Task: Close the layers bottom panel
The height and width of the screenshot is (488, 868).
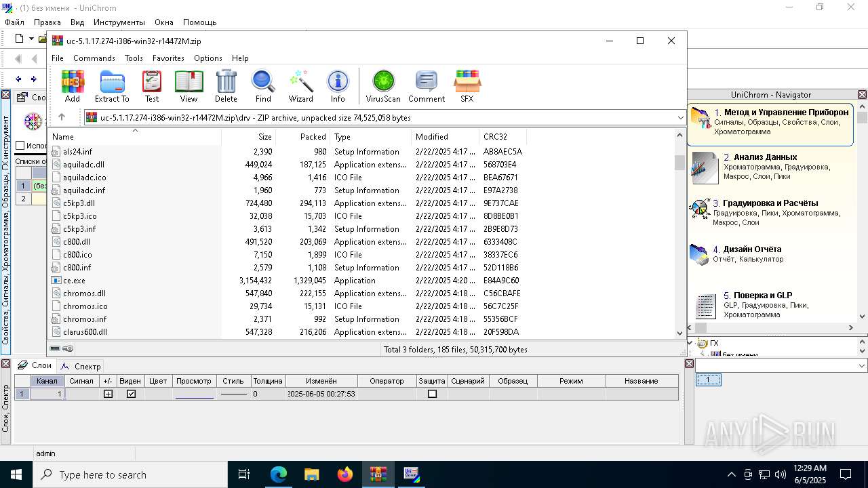Action: click(5, 364)
